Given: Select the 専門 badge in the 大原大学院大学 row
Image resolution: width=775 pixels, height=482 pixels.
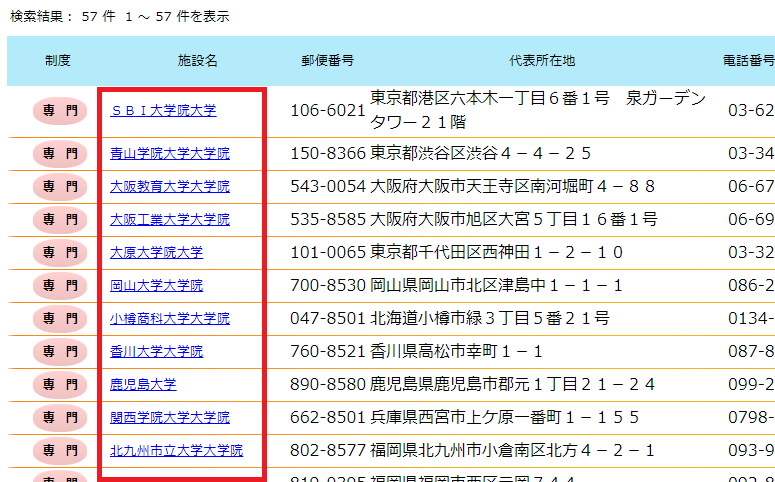Looking at the screenshot, I should pyautogui.click(x=60, y=253).
